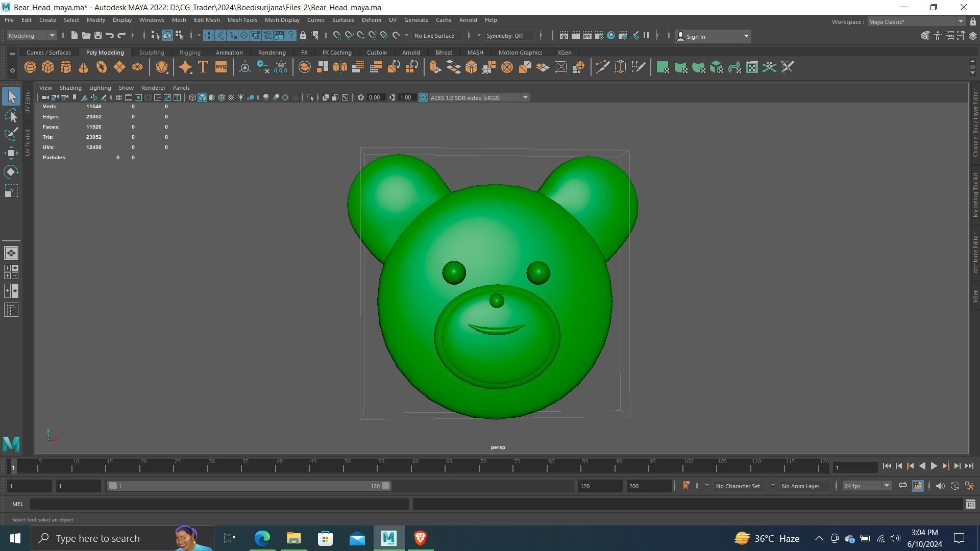Viewport: 980px width, 551px height.
Task: Create a polygon torus from the shelf
Action: [x=101, y=67]
